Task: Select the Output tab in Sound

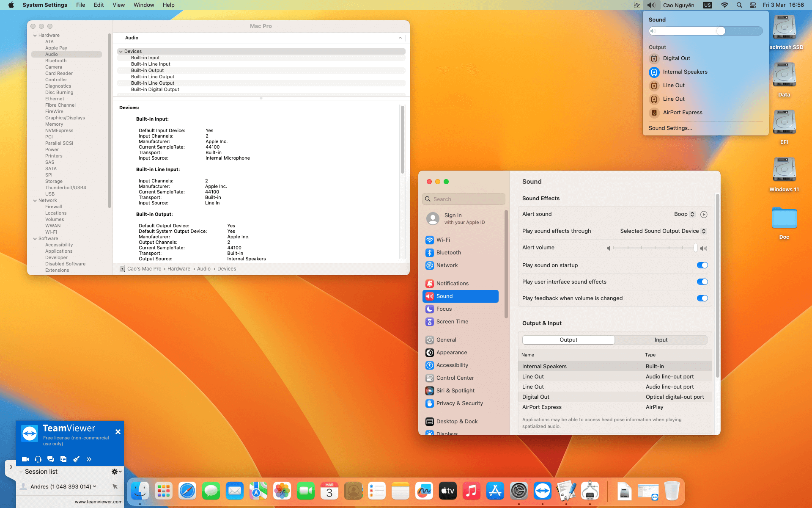Action: tap(568, 340)
